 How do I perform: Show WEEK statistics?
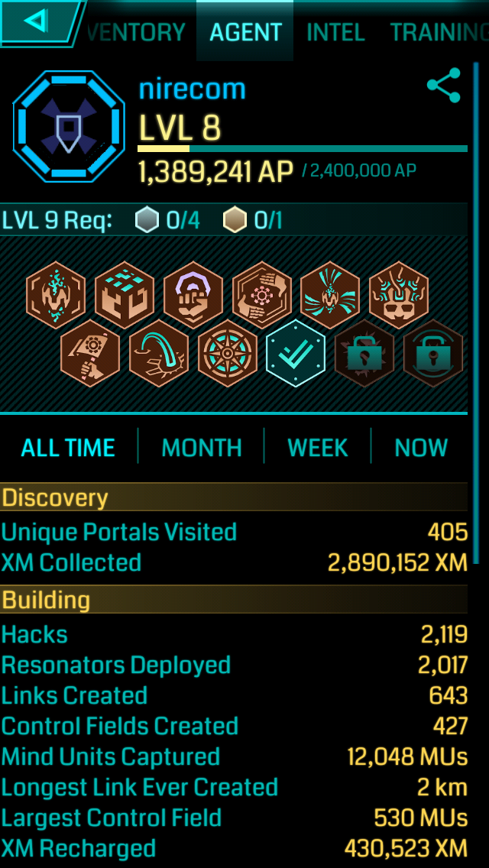pyautogui.click(x=318, y=447)
